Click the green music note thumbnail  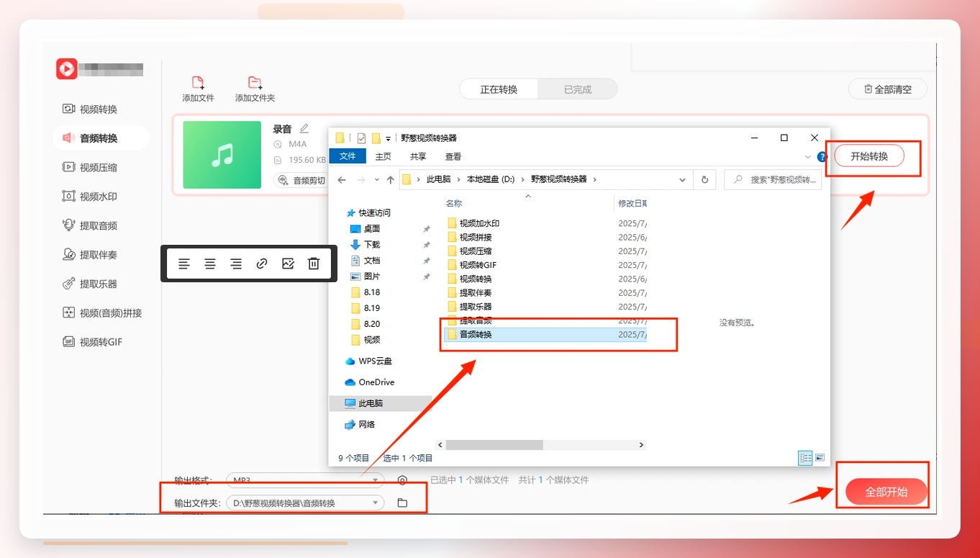[x=222, y=155]
